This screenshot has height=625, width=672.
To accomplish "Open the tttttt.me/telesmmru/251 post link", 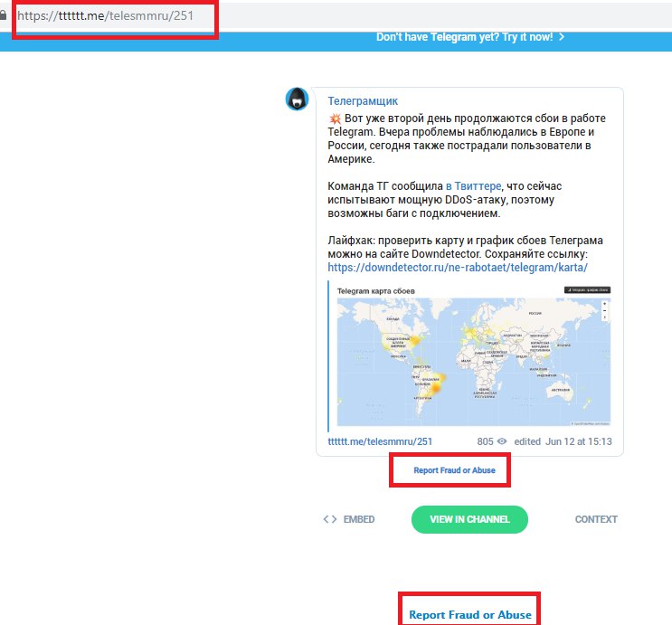I will [380, 441].
